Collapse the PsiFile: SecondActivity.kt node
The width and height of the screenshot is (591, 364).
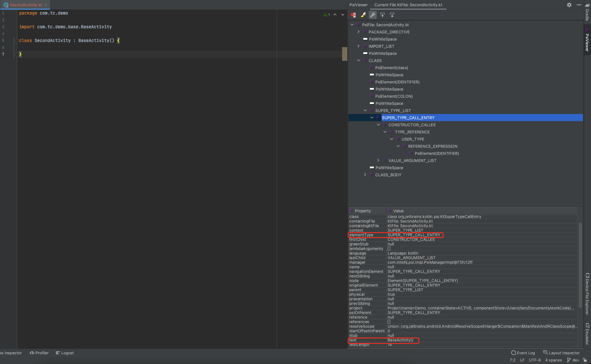tap(352, 25)
